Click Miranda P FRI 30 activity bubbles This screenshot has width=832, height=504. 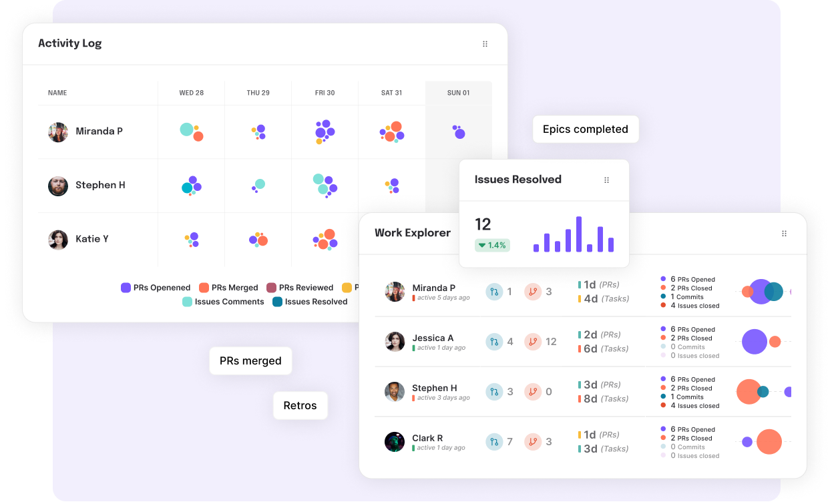coord(325,132)
